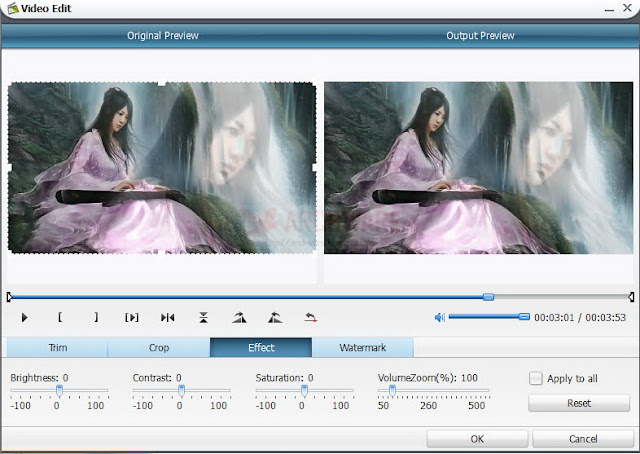The image size is (640, 454).
Task: Click the timeline playhead handle
Action: (488, 297)
